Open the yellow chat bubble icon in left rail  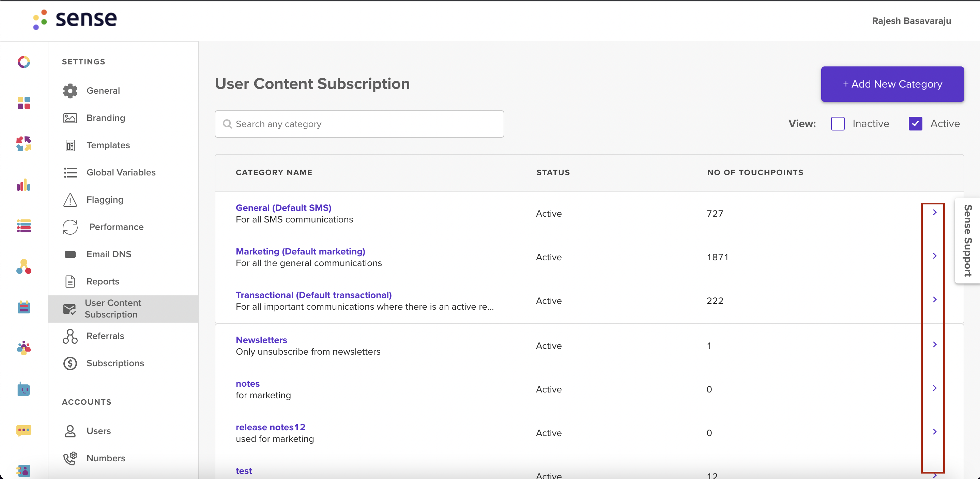coord(24,431)
